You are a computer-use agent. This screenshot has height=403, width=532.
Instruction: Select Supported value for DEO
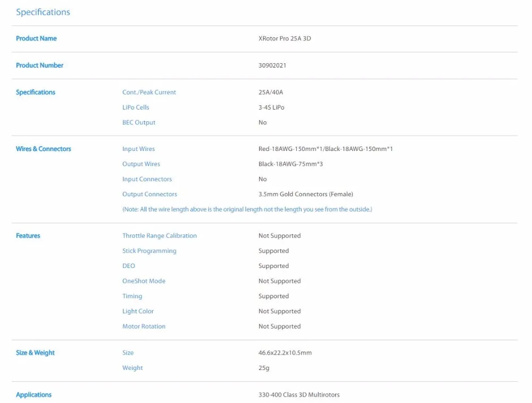(x=273, y=266)
